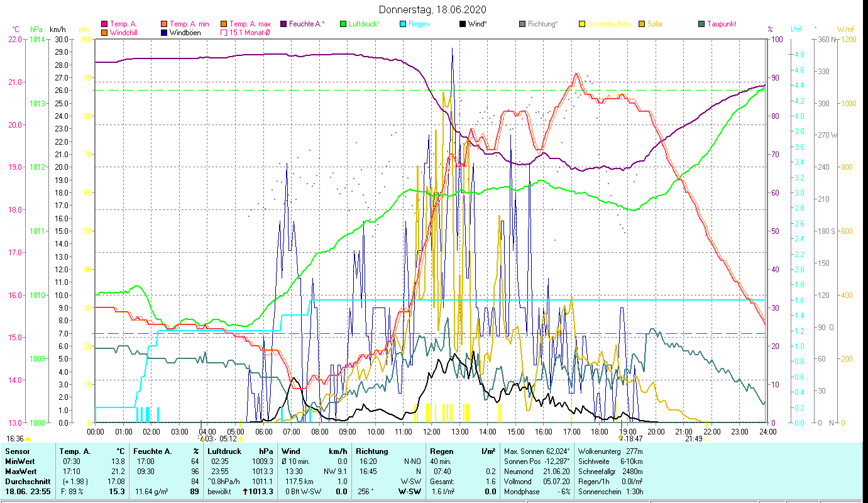The height and width of the screenshot is (503, 868).
Task: Select the cyan Regen legend swatch
Action: tap(403, 24)
